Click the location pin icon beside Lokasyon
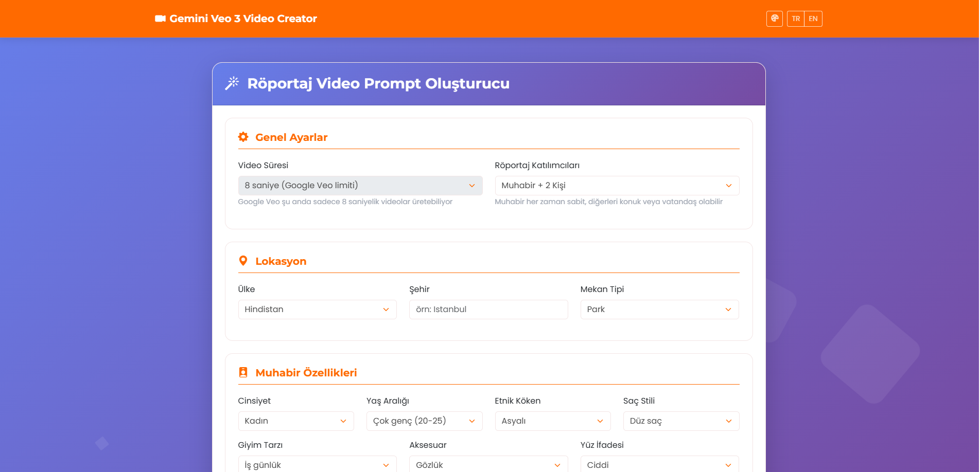Screen dimensions: 980x472 243,261
